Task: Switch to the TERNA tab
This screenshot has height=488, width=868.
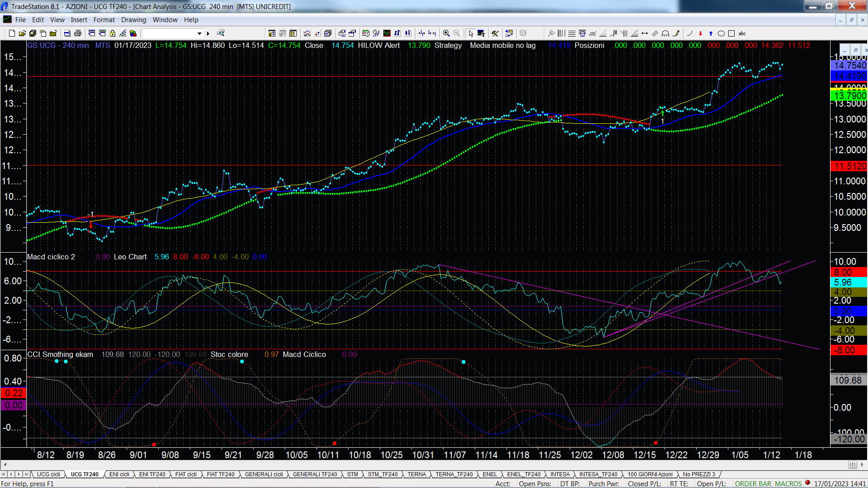Action: (x=417, y=474)
